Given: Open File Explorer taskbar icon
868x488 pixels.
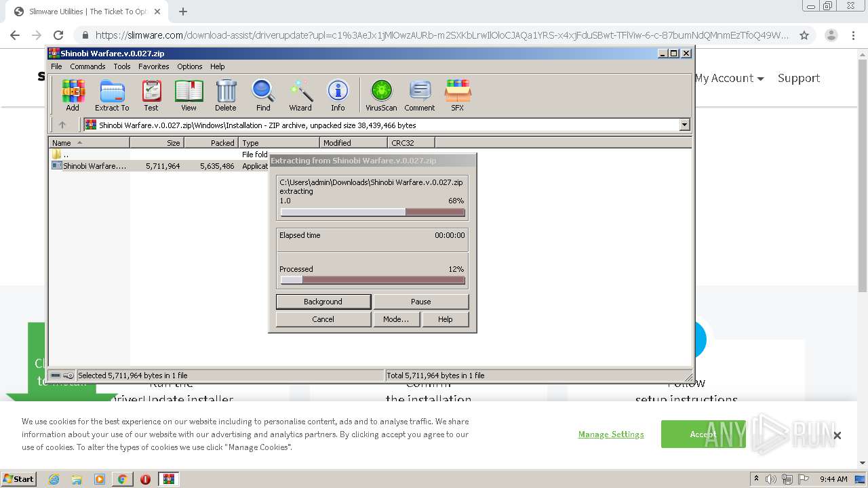Looking at the screenshot, I should click(77, 479).
